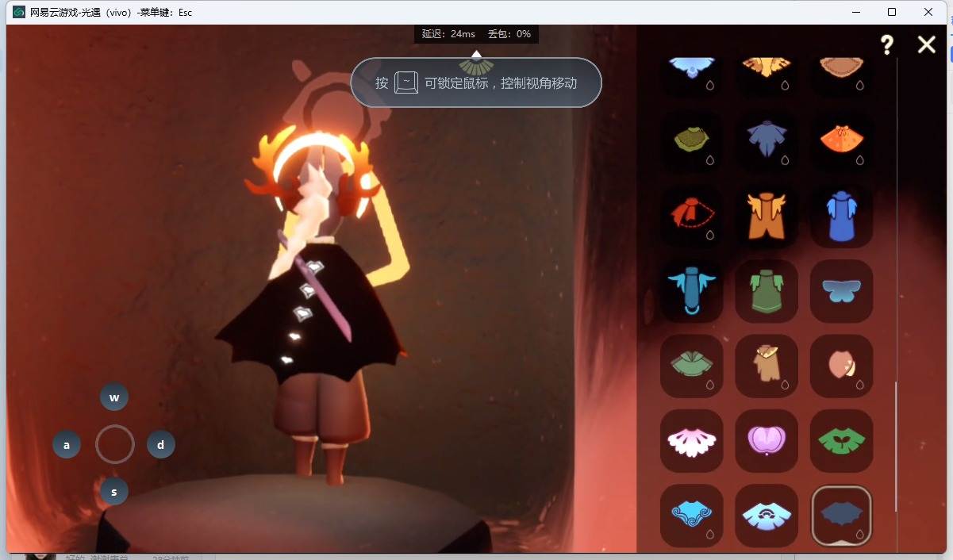Select the green tunic with leaf shoulders
The height and width of the screenshot is (560, 953).
click(767, 291)
